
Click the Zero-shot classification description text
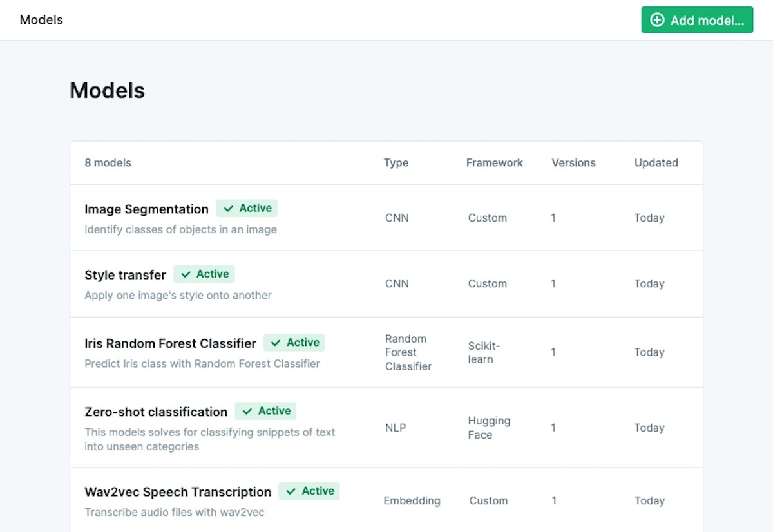point(210,439)
